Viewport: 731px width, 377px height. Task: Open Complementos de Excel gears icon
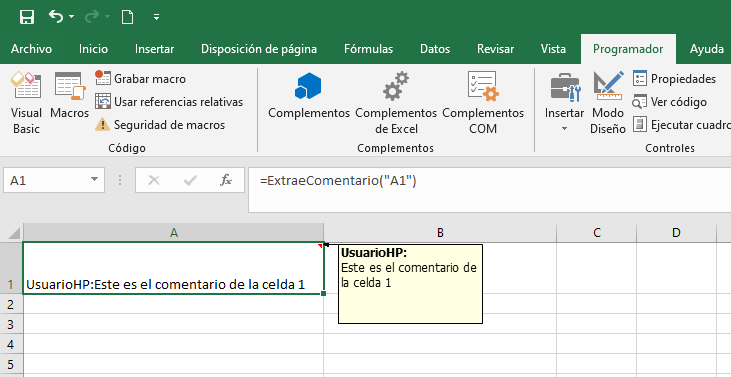point(396,103)
